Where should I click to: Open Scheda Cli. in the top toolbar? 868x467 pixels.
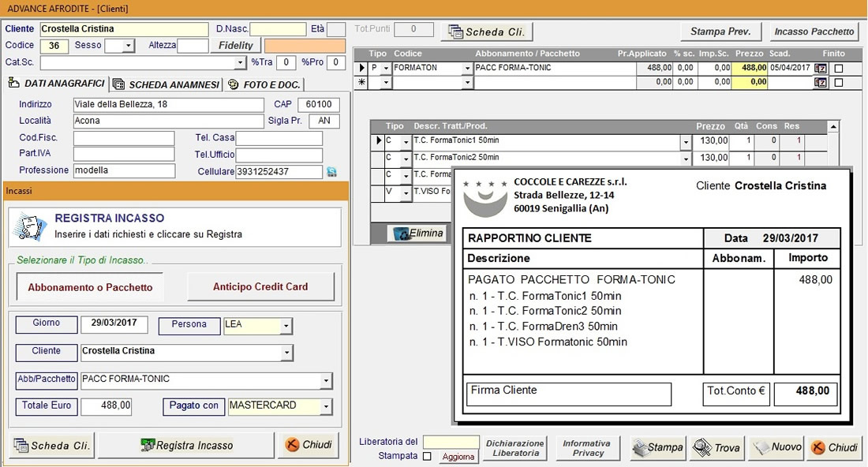point(488,32)
